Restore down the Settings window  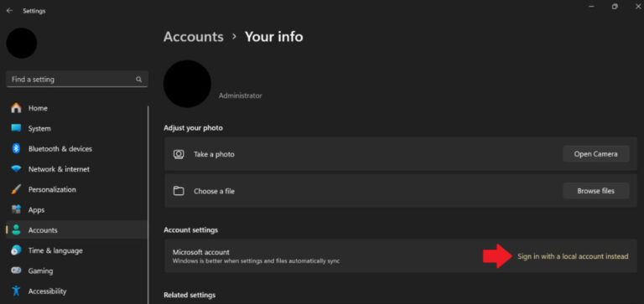(x=615, y=7)
